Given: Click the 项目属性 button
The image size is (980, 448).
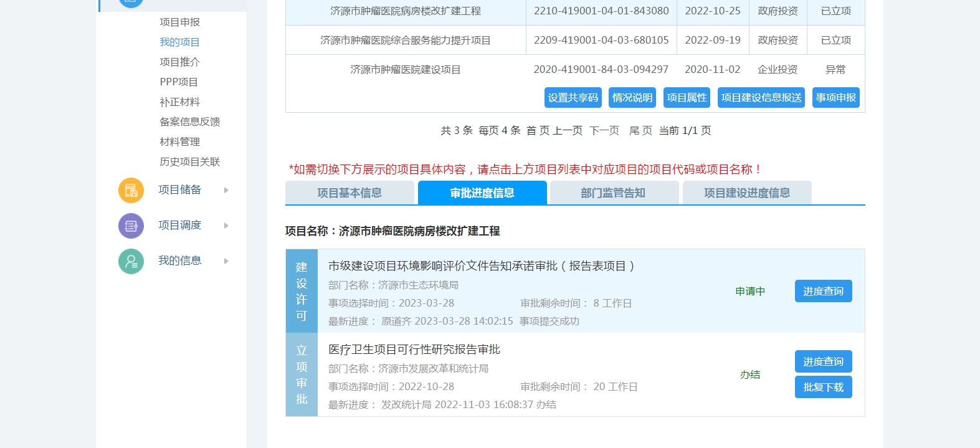Looking at the screenshot, I should [x=687, y=98].
